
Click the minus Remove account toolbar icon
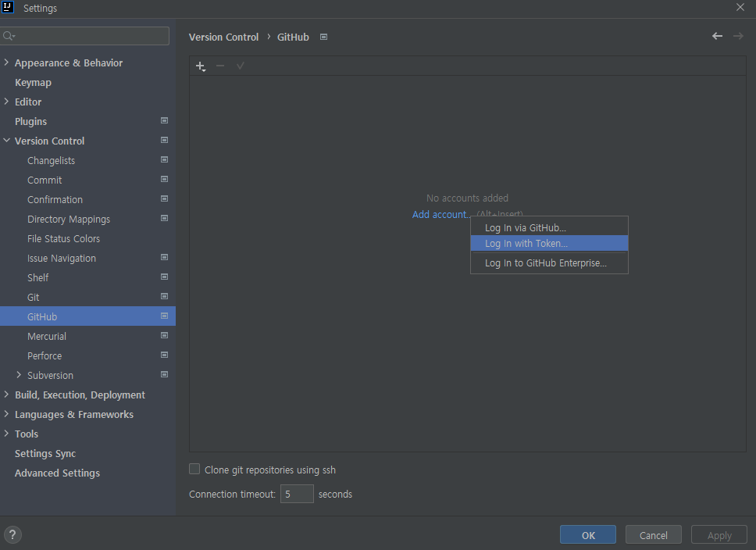(220, 66)
